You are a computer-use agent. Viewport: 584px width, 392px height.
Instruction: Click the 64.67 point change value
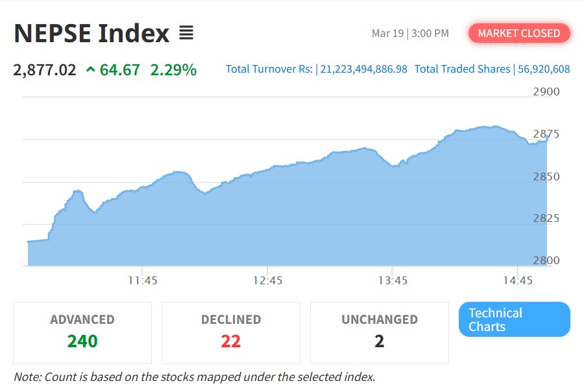[x=120, y=69]
